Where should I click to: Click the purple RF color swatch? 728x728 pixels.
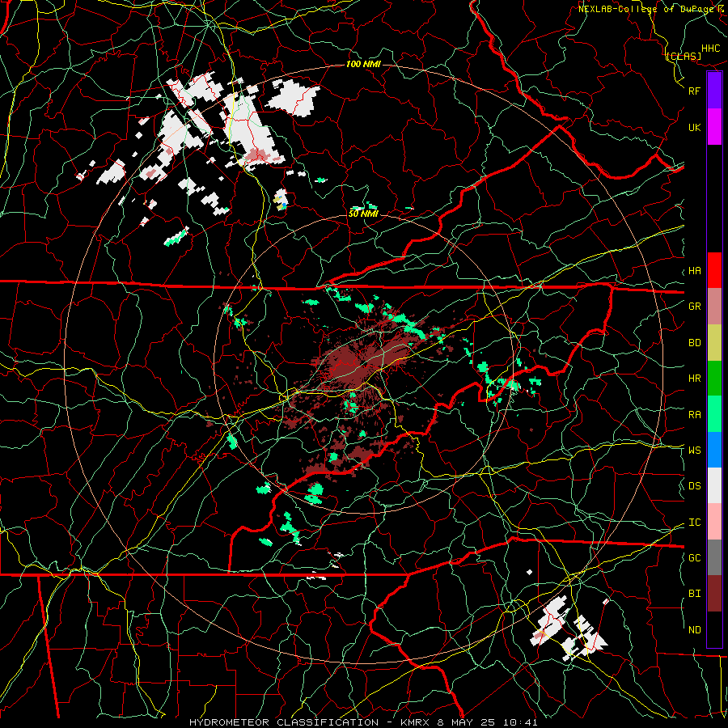714,91
